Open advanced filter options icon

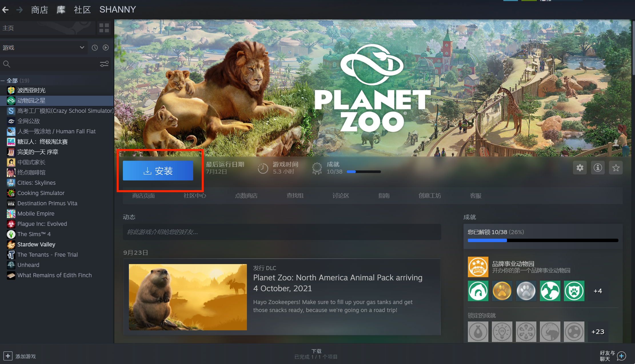pyautogui.click(x=104, y=64)
